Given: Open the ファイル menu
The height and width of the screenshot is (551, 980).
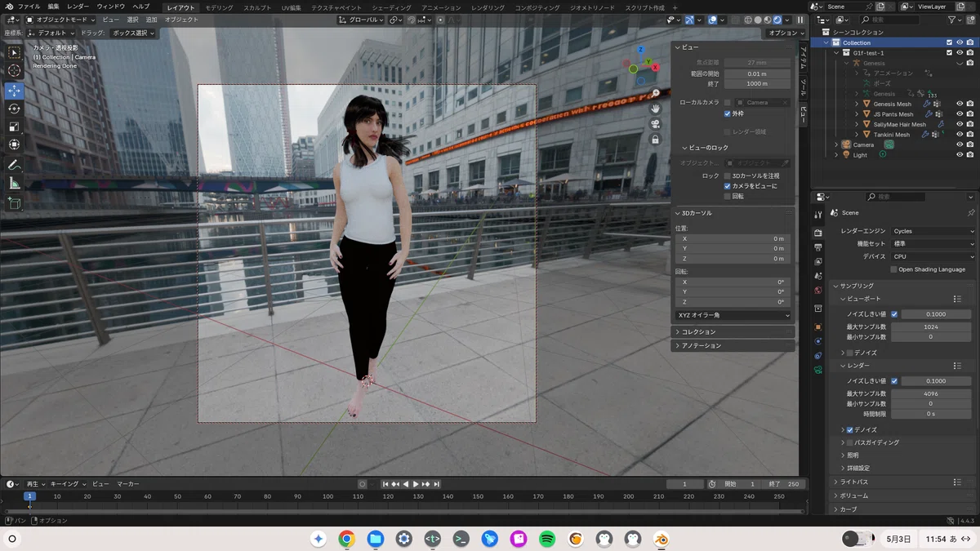Looking at the screenshot, I should [x=29, y=7].
